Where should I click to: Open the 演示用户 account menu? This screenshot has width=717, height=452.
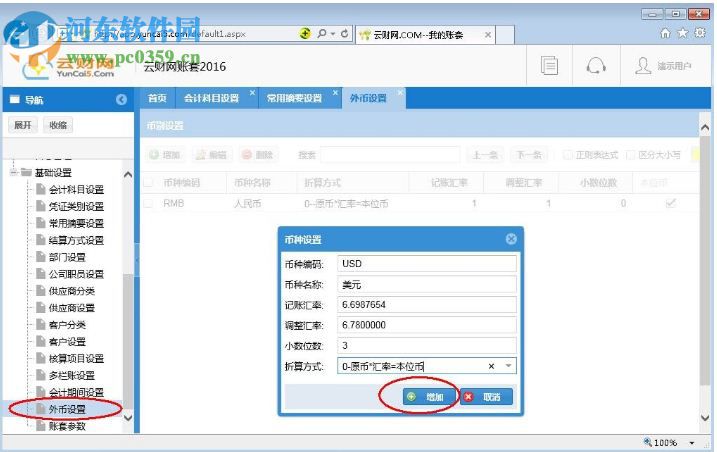[x=663, y=66]
